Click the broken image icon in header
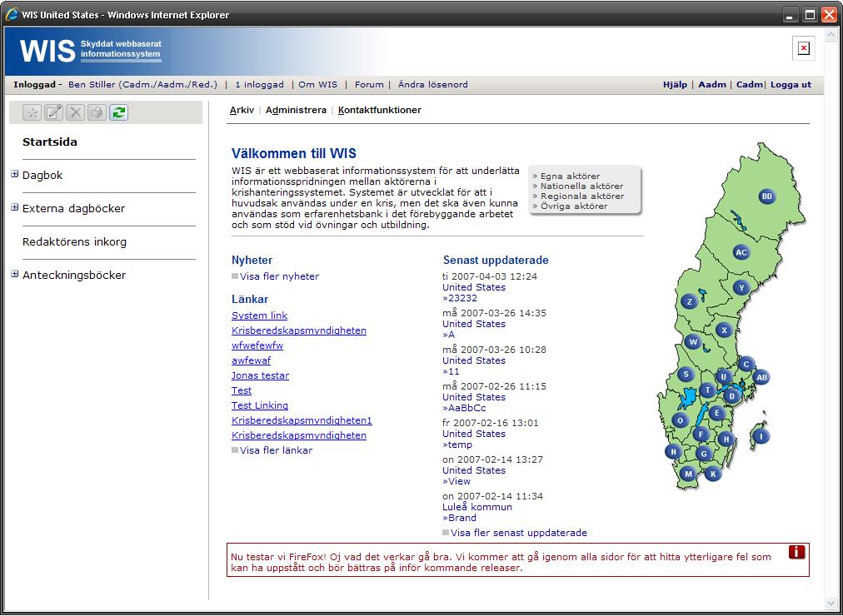 pos(803,48)
